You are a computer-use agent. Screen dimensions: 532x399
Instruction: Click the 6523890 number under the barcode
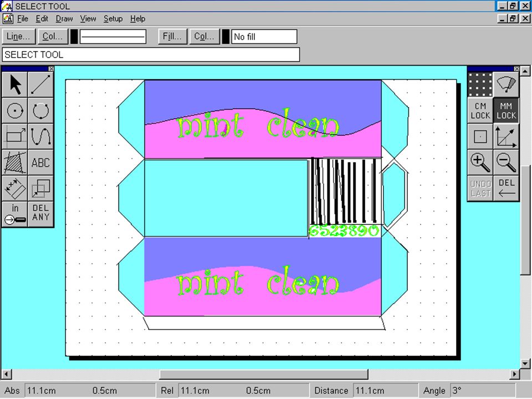pos(344,231)
